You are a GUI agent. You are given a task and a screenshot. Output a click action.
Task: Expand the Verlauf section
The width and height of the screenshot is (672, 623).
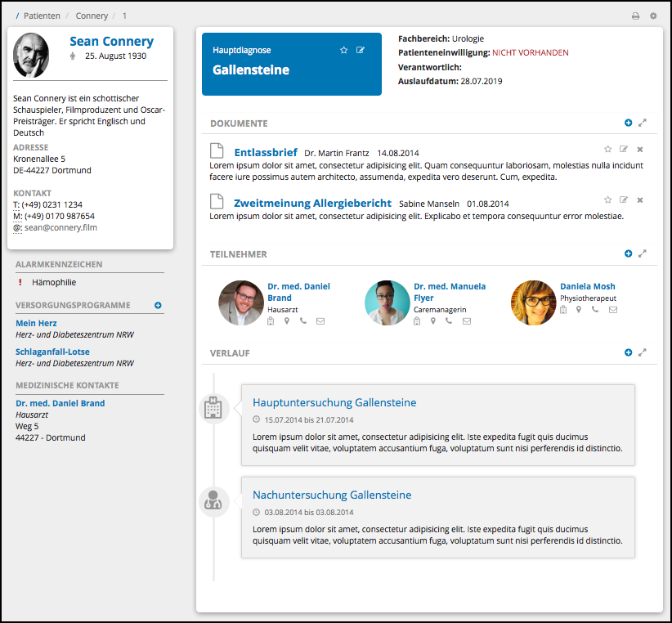click(x=643, y=352)
